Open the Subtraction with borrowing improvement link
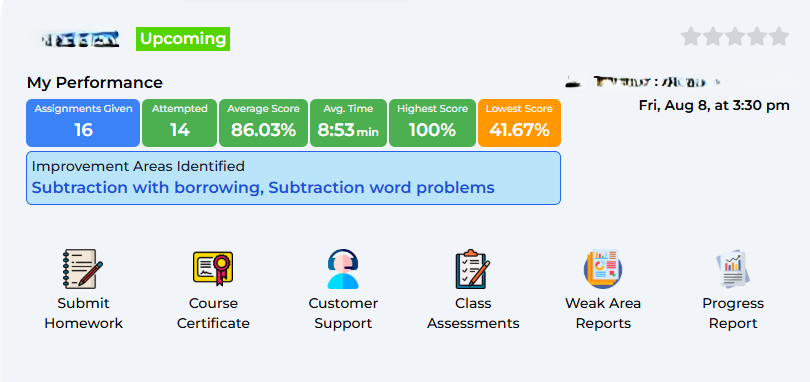The width and height of the screenshot is (810, 382). coord(148,188)
